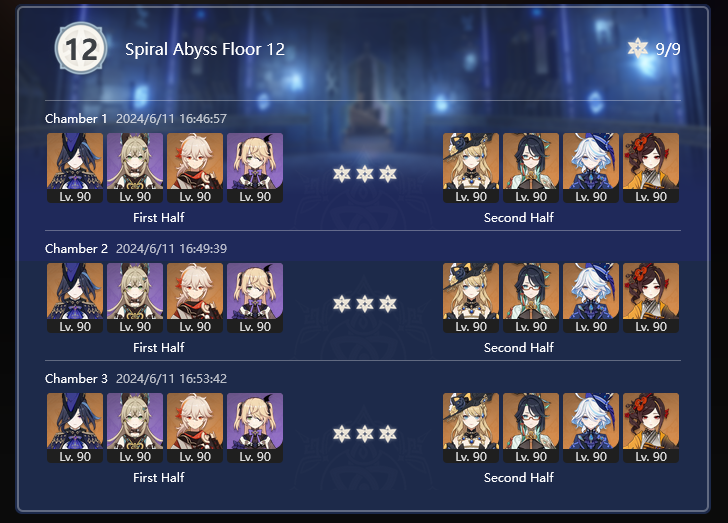Click the Spiral Abyss Floor 12 title

[205, 49]
